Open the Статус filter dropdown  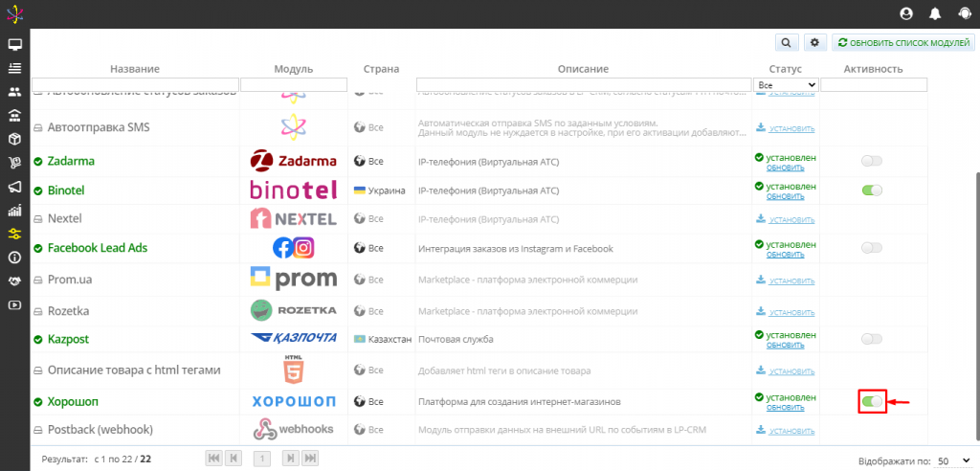coord(787,84)
